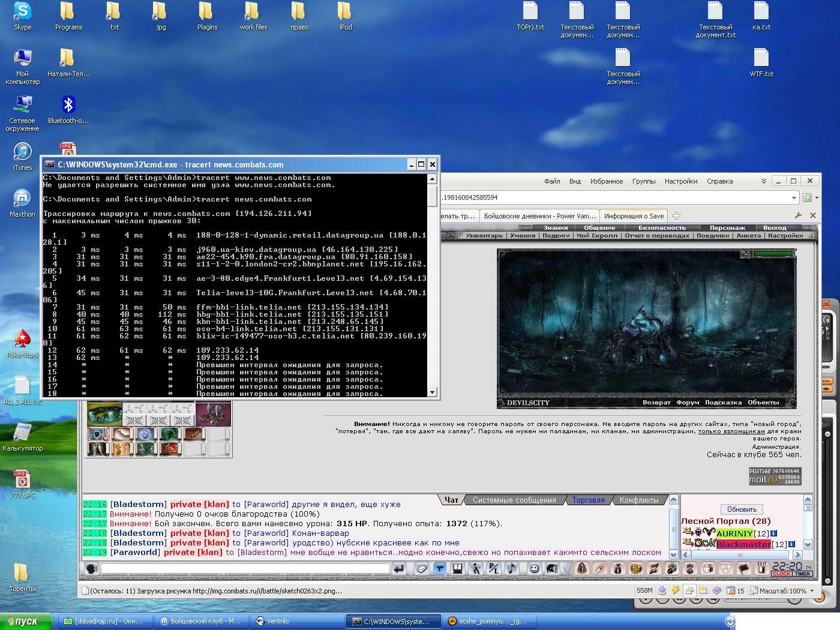Screen dimensions: 840x630
Task: Open the Калькулятор desktop shortcut
Action: tap(22, 437)
